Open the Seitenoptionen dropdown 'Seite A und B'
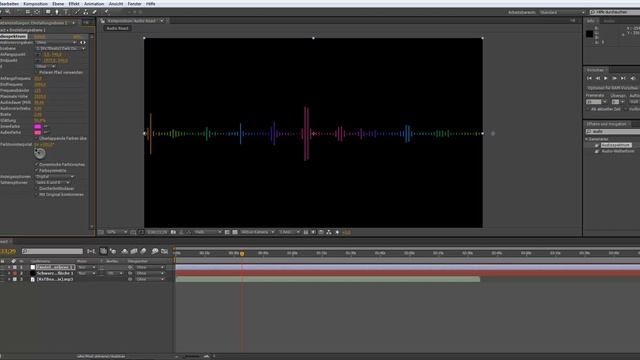640x360 pixels. [x=52, y=183]
